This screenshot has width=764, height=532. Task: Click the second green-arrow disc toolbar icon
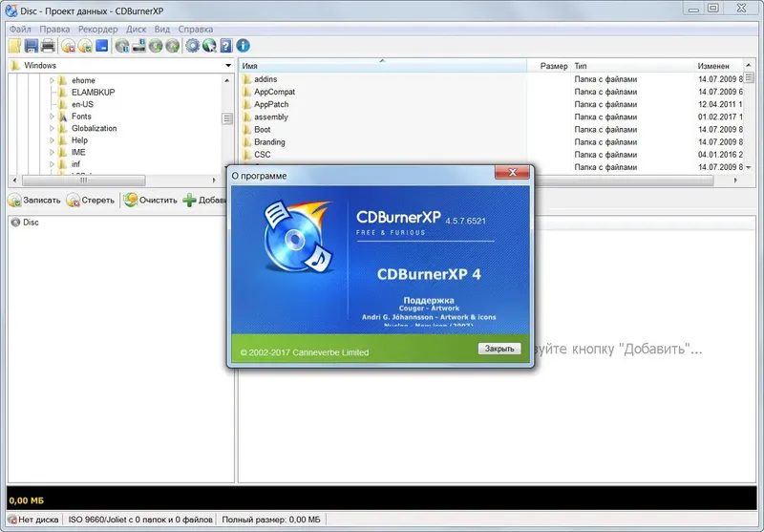click(x=173, y=46)
